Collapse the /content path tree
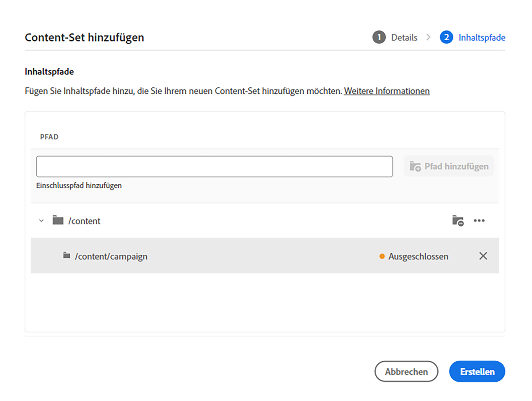The image size is (532, 401). point(41,221)
